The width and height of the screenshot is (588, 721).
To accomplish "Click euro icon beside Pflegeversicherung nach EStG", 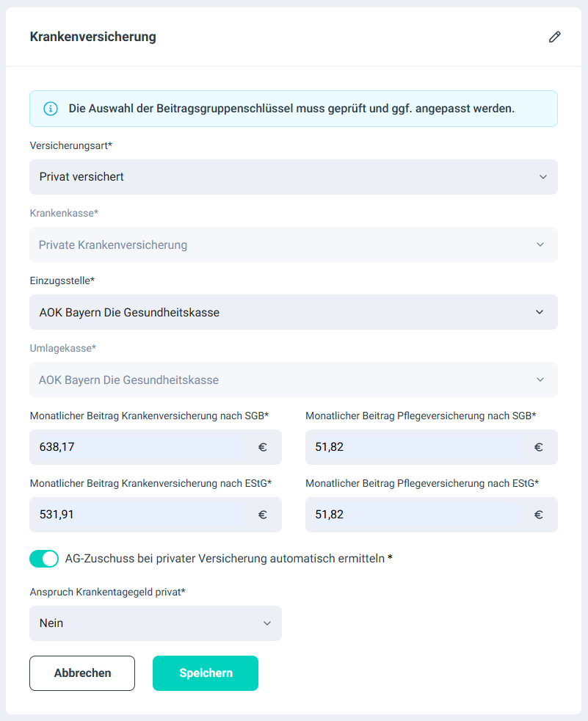I will coord(538,515).
